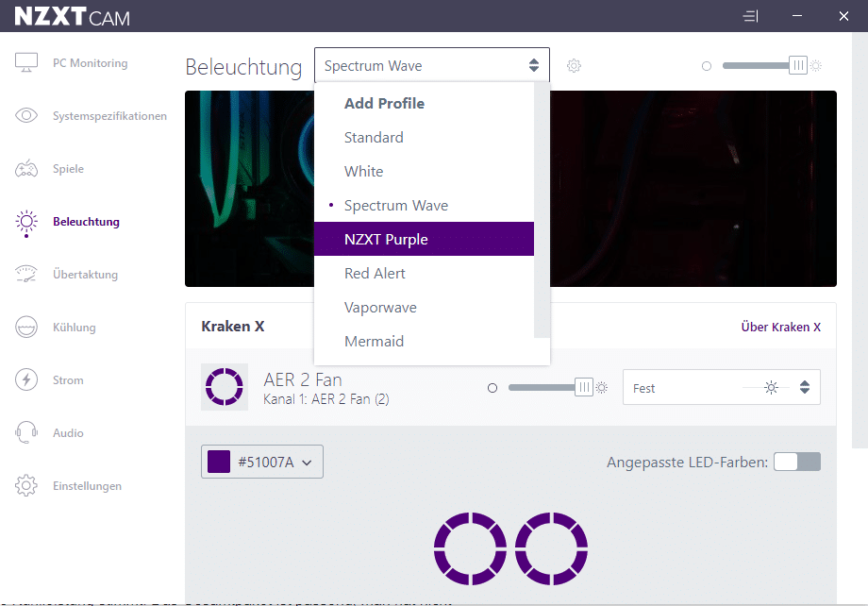The height and width of the screenshot is (606, 868).
Task: Click the Strom lightning icon
Action: [25, 380]
